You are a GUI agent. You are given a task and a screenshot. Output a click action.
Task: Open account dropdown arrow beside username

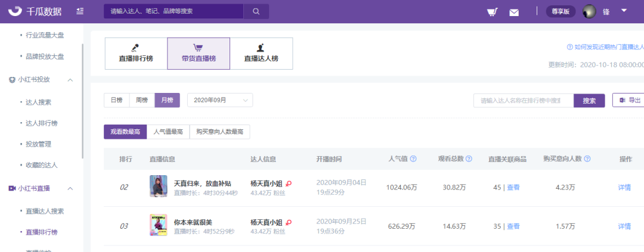(x=624, y=11)
